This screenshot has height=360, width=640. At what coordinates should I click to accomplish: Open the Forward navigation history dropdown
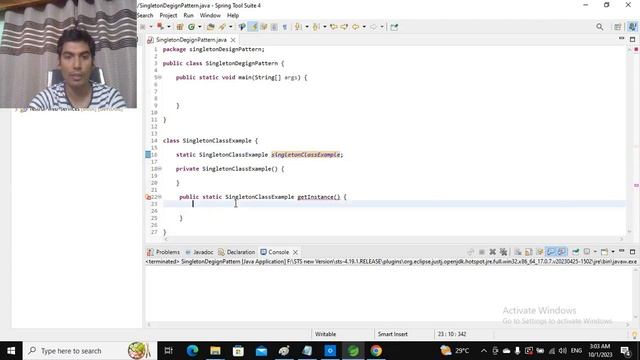point(382,27)
